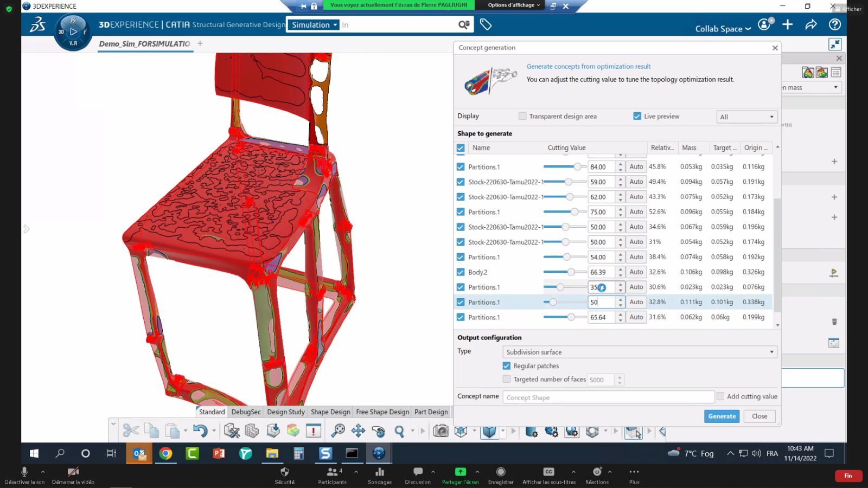The image size is (868, 488).
Task: Open the All display filter dropdown
Action: tap(747, 117)
